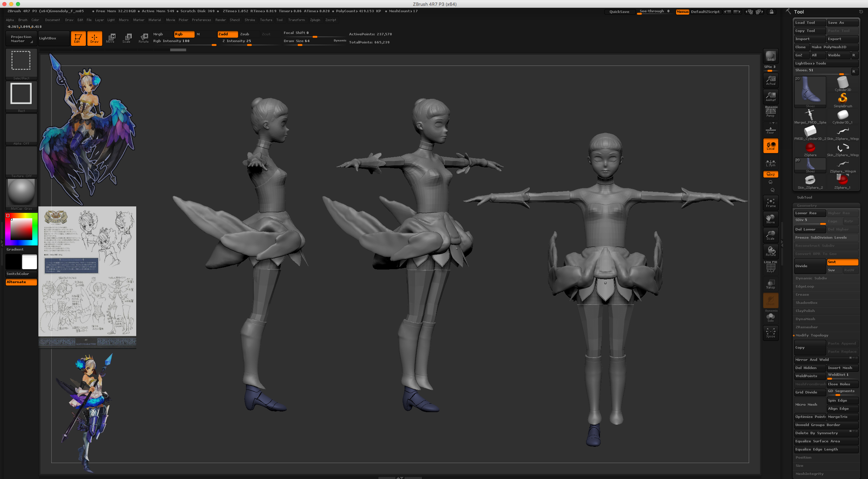This screenshot has height=479, width=868.
Task: Choose the Rotate tool in top shelf
Action: click(143, 38)
